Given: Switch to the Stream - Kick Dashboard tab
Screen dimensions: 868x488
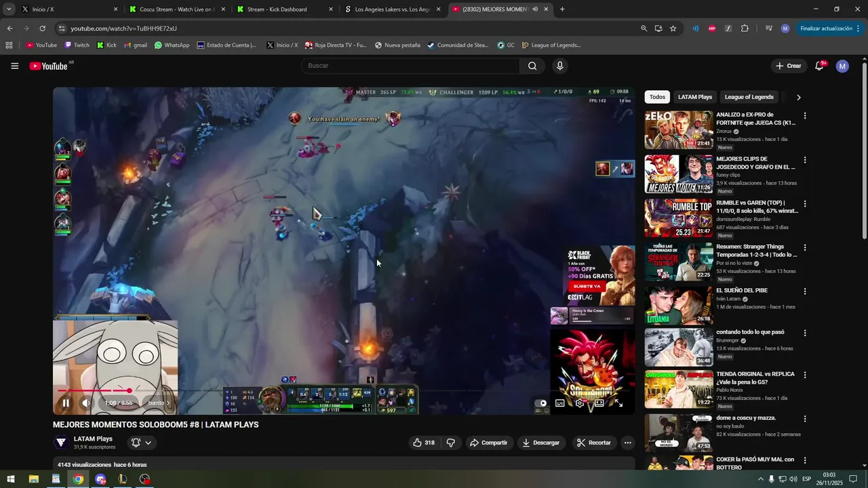Looking at the screenshot, I should point(283,9).
